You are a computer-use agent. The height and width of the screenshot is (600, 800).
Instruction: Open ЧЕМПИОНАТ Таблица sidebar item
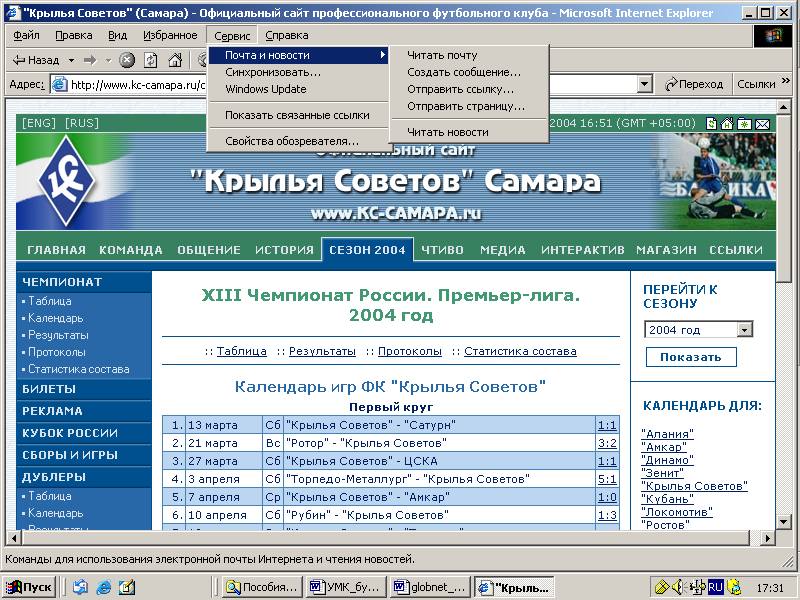click(x=49, y=301)
